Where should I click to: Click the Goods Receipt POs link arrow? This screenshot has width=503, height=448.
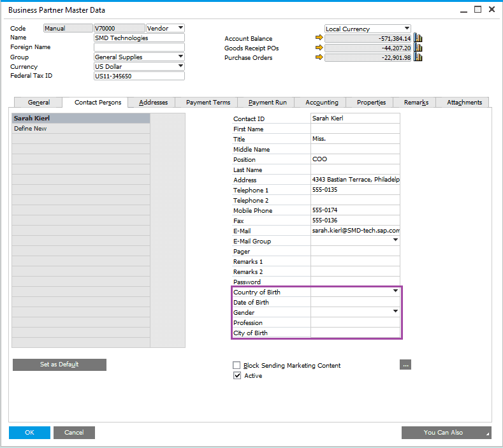coord(319,48)
